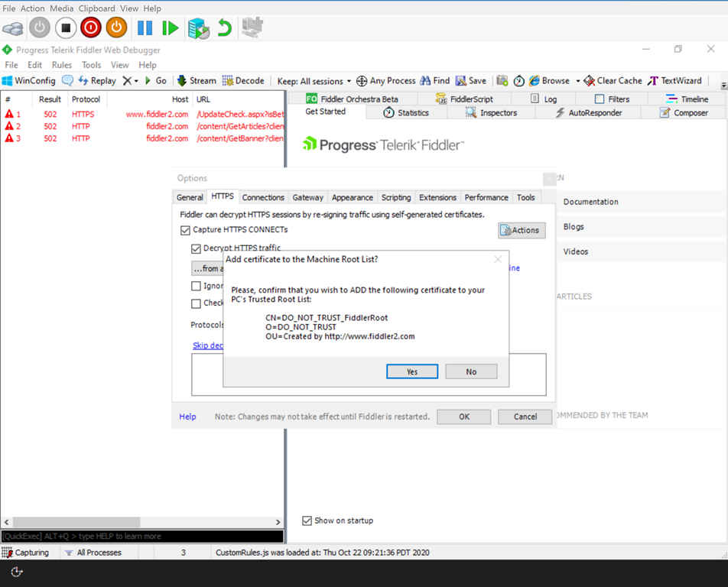Screen dimensions: 728x587
Task: Toggle the Show on startup checkbox
Action: pos(307,521)
